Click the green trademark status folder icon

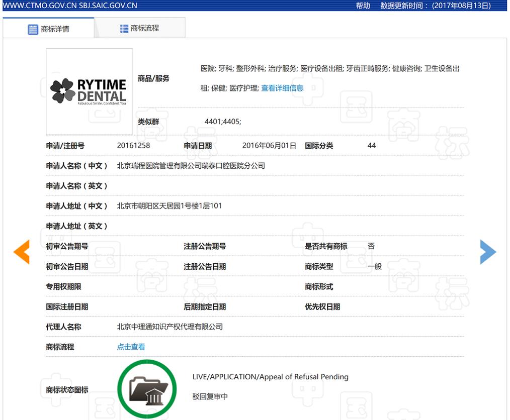(x=147, y=388)
